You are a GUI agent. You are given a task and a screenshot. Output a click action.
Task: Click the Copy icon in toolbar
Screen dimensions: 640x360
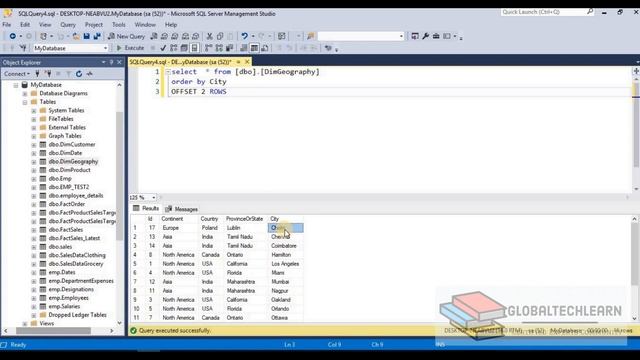click(220, 36)
